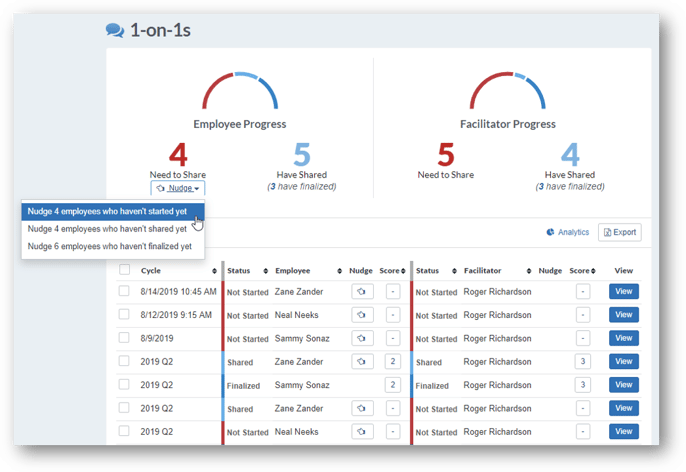Viewport: 686px width, 472px height.
Task: Click facilitator score 3 in Finalized row
Action: pos(583,385)
